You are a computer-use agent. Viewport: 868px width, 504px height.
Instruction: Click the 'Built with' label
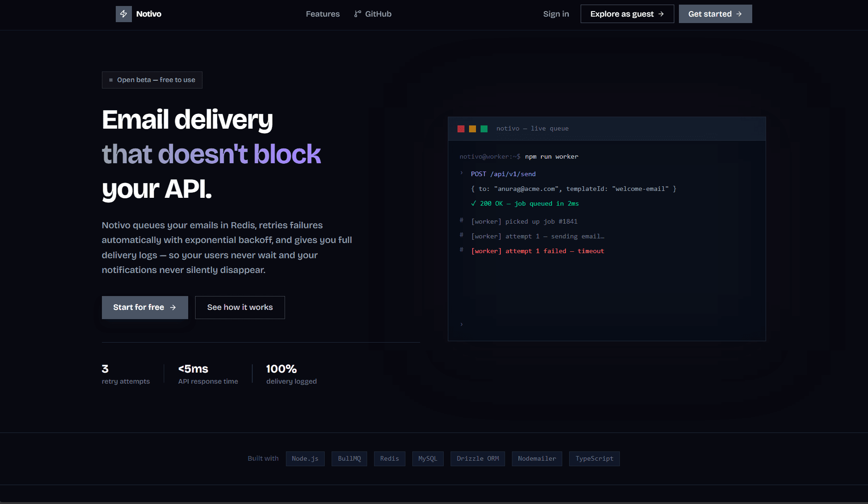[263, 458]
